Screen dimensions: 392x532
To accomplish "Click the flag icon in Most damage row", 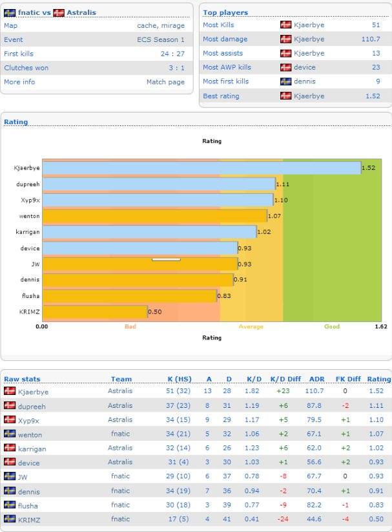I will click(x=286, y=39).
